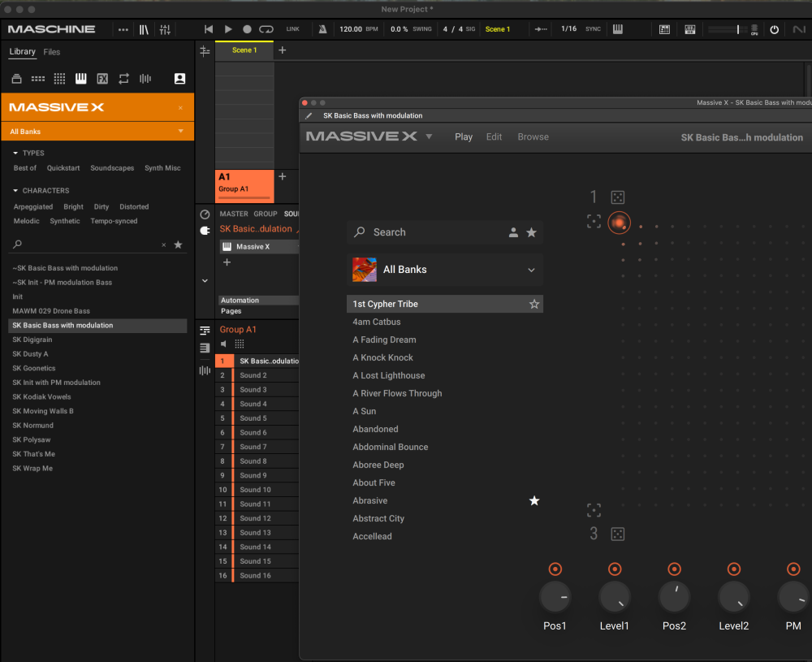Open Massive X logo dropdown arrow

(x=429, y=136)
